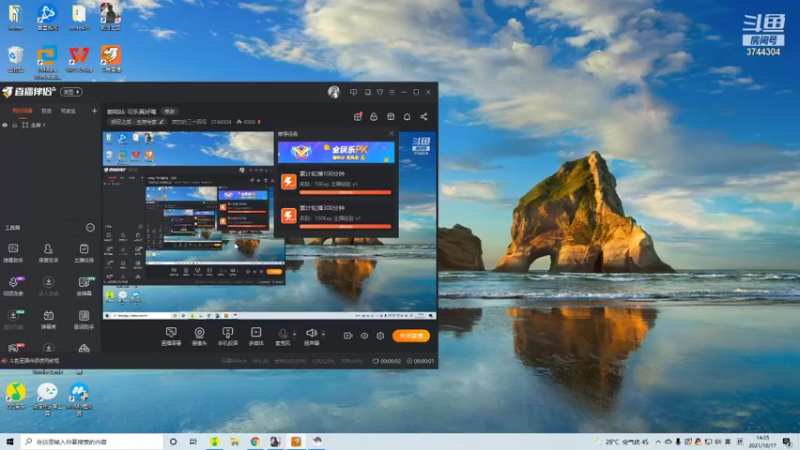Toggle visibility eye of 全屏 1 source
Screen dimensions: 800x450
pos(5,125)
